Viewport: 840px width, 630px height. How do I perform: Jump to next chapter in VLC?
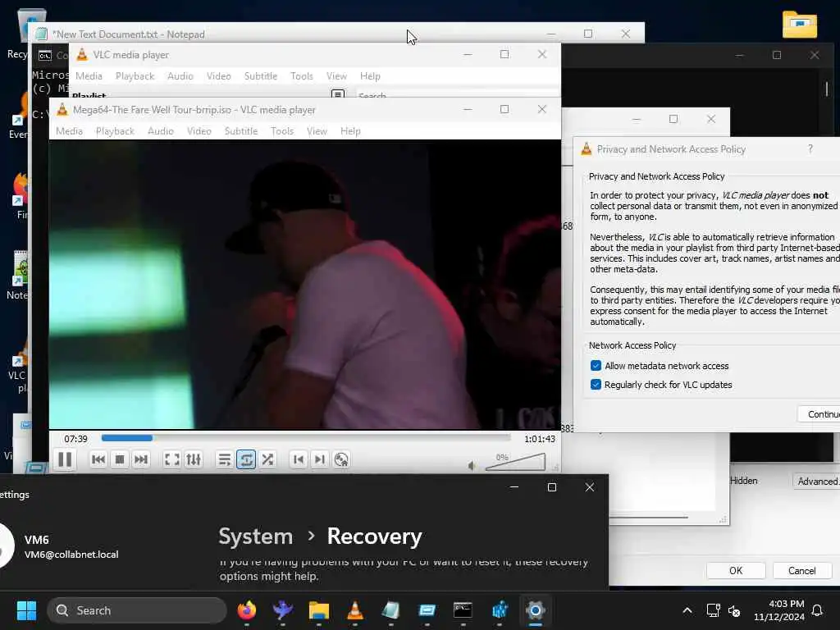320,459
